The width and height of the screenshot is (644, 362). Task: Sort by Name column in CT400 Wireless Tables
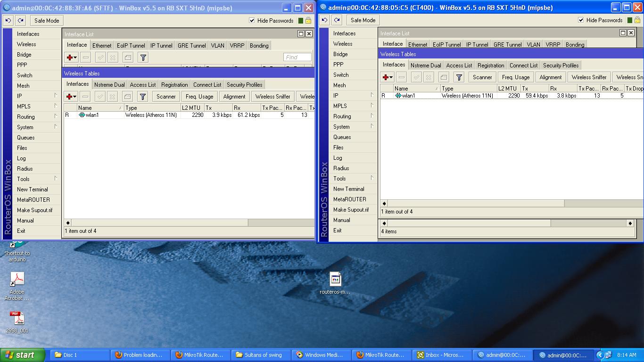tap(416, 89)
